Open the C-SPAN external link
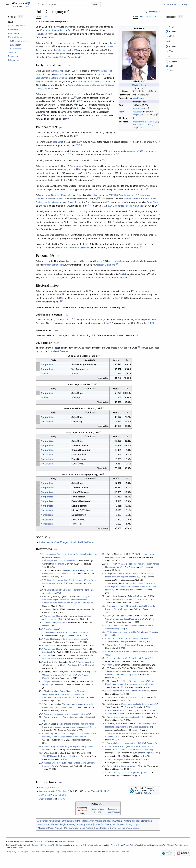 (62, 799)
